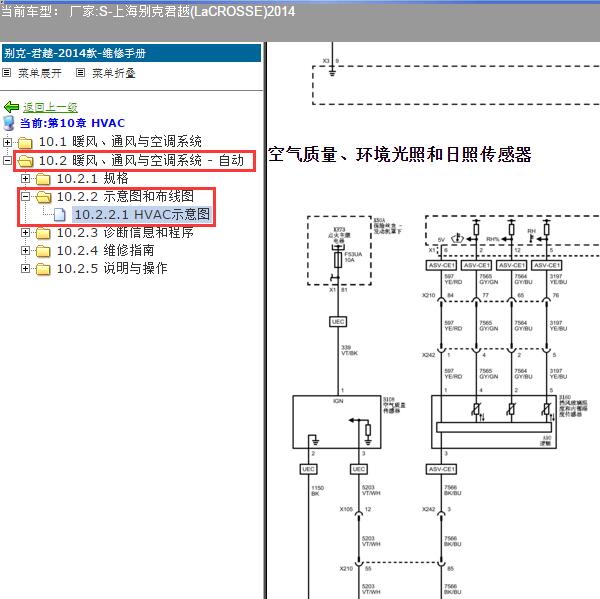The width and height of the screenshot is (600, 599).
Task: Select the 10.2.3 诊断信息和程序 tree item
Action: click(x=126, y=232)
